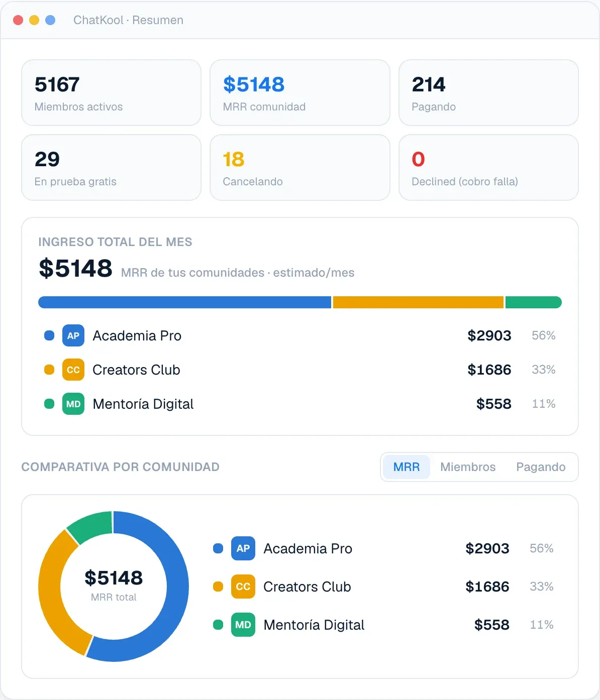Click the AP badge in the monthly income list
The width and height of the screenshot is (600, 700).
click(73, 335)
